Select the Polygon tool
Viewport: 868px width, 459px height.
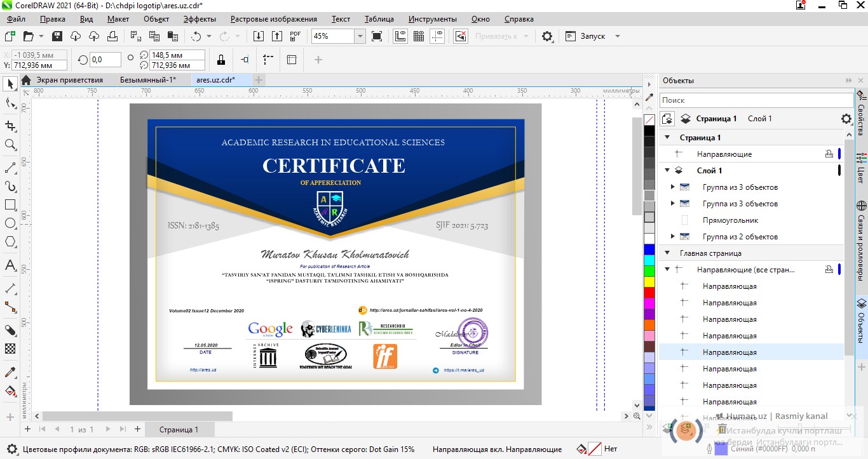[10, 242]
